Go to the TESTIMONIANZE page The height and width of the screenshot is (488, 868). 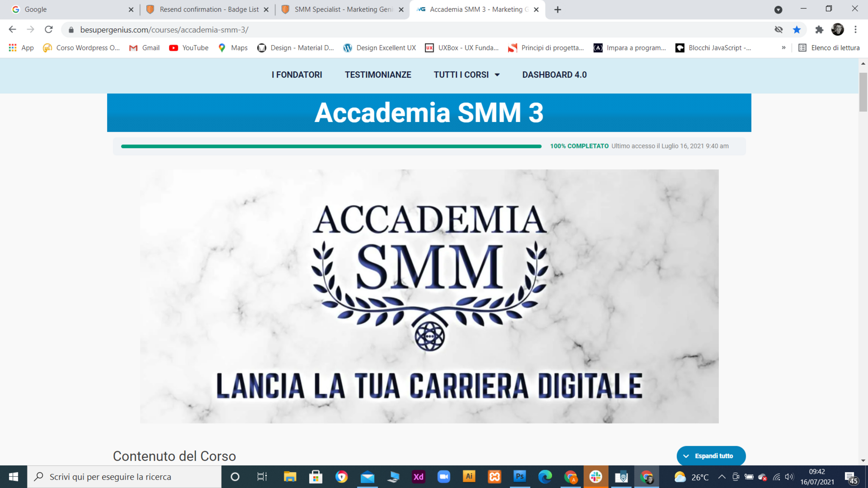click(x=378, y=75)
